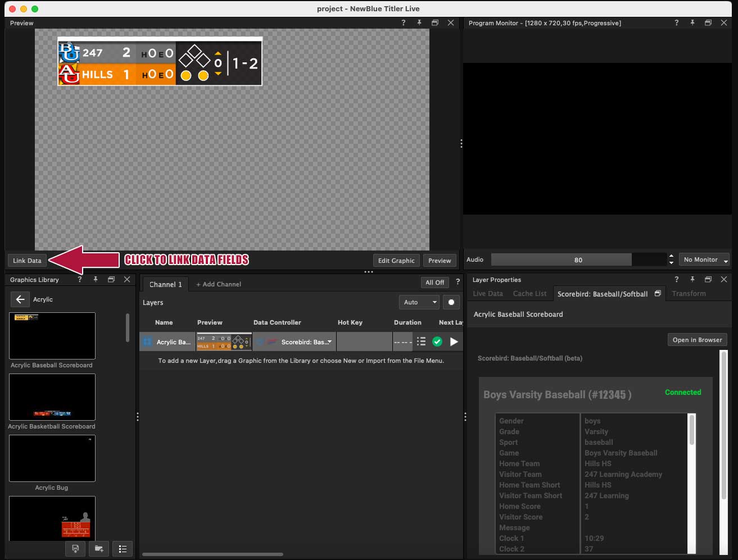The image size is (738, 560).
Task: Open help for the Program Monitor panel
Action: pyautogui.click(x=676, y=23)
